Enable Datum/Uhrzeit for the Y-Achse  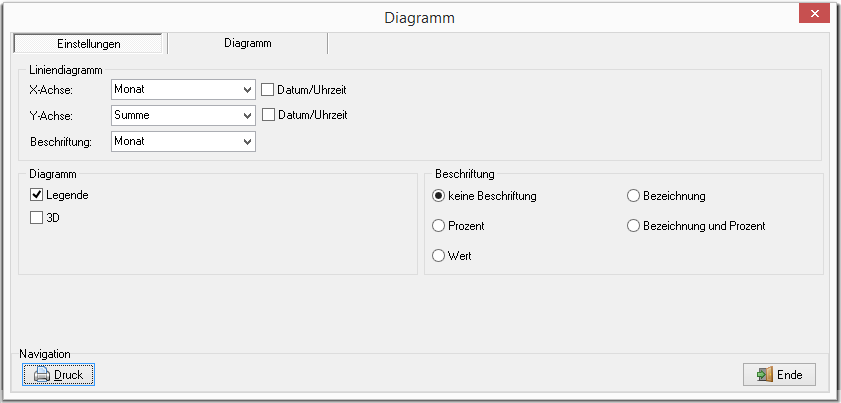pyautogui.click(x=269, y=114)
